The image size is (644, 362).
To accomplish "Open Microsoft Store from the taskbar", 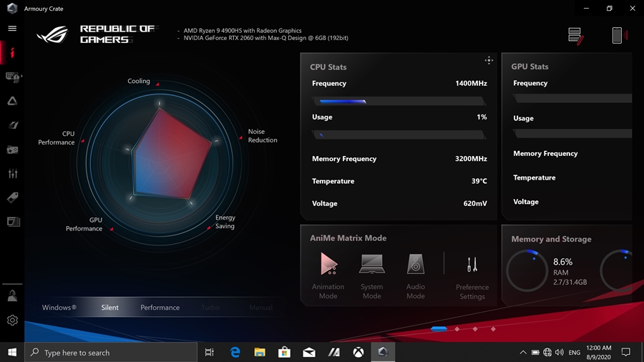I will [284, 352].
